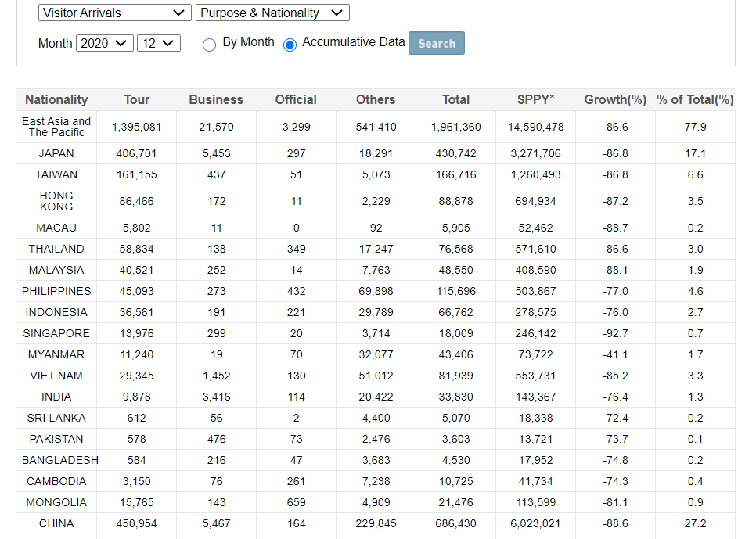Image resolution: width=756 pixels, height=539 pixels.
Task: Click the MYANMAR growth value -41.1
Action: tap(615, 355)
